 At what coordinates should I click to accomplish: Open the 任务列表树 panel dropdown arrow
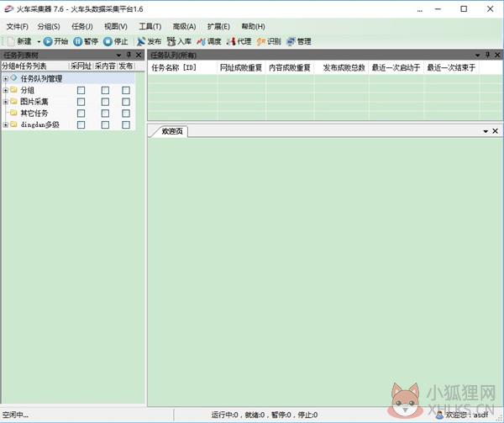coord(118,55)
